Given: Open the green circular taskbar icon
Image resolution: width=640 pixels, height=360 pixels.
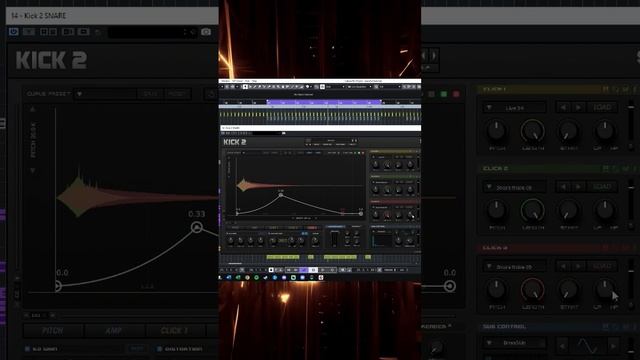Looking at the screenshot, I should (256, 278).
